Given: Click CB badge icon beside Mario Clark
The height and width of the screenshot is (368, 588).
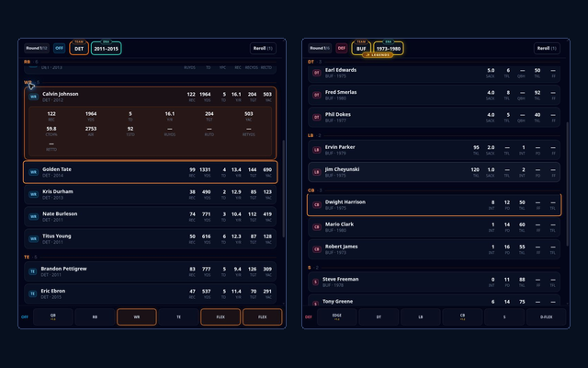Looking at the screenshot, I should coord(316,227).
